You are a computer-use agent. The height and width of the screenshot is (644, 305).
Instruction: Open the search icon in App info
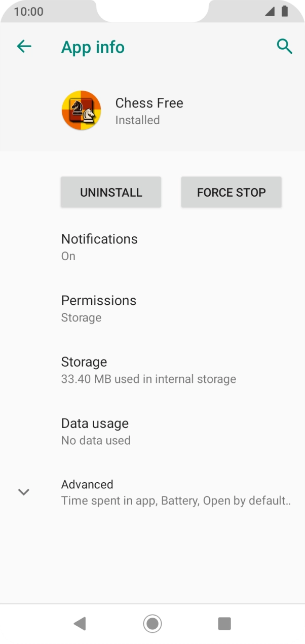[x=285, y=46]
